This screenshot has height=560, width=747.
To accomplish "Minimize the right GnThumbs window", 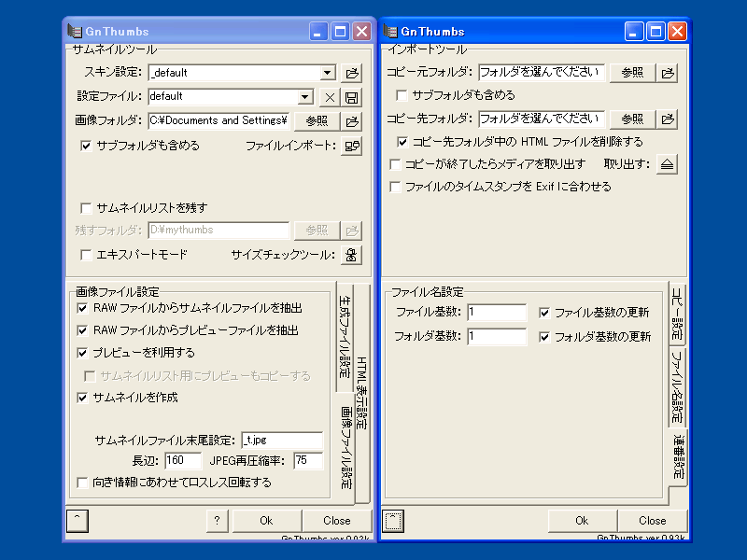I will [634, 32].
